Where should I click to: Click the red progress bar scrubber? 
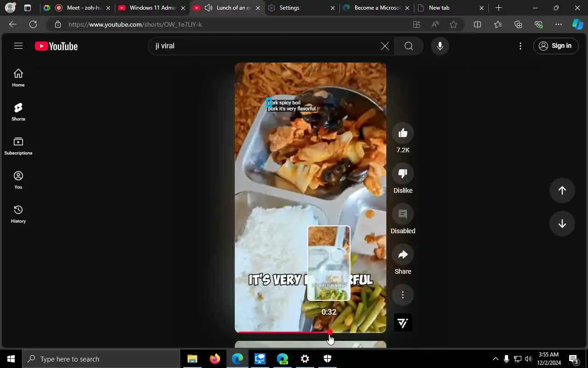[x=329, y=332]
